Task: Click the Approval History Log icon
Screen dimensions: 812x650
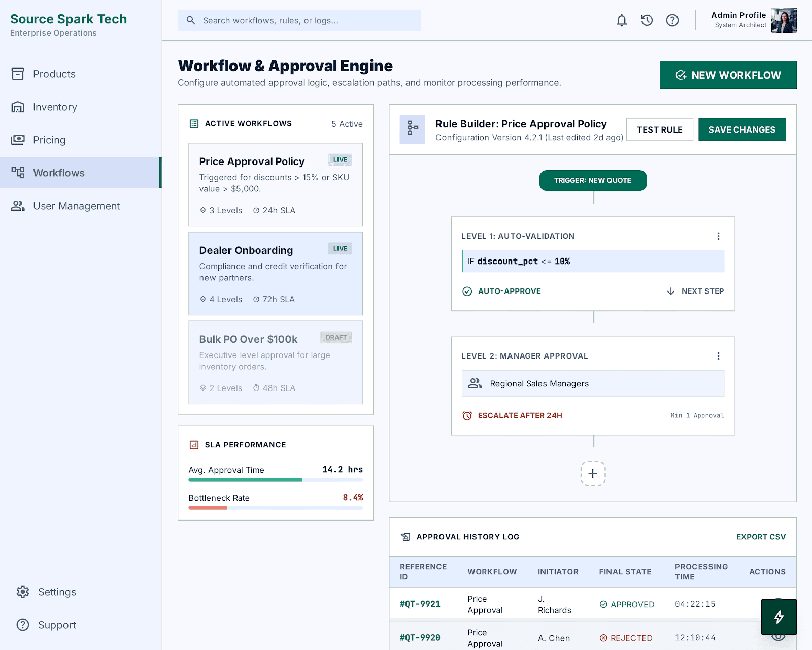Action: [405, 537]
